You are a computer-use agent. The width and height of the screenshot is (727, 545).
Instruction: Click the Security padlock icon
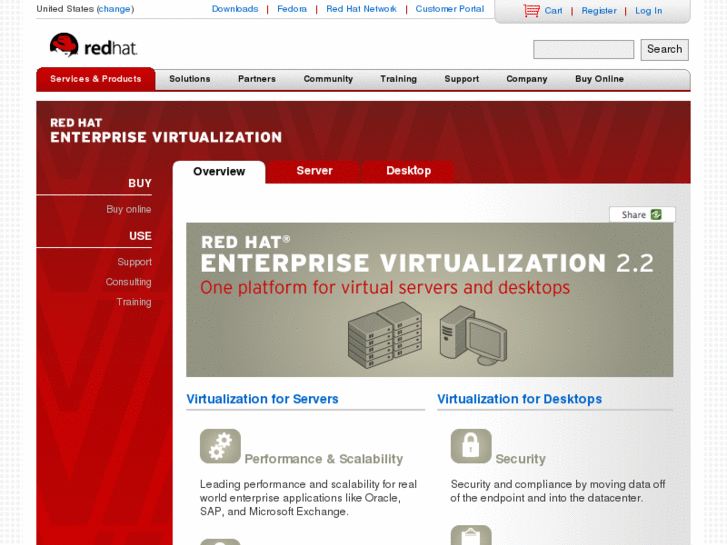[x=471, y=446]
